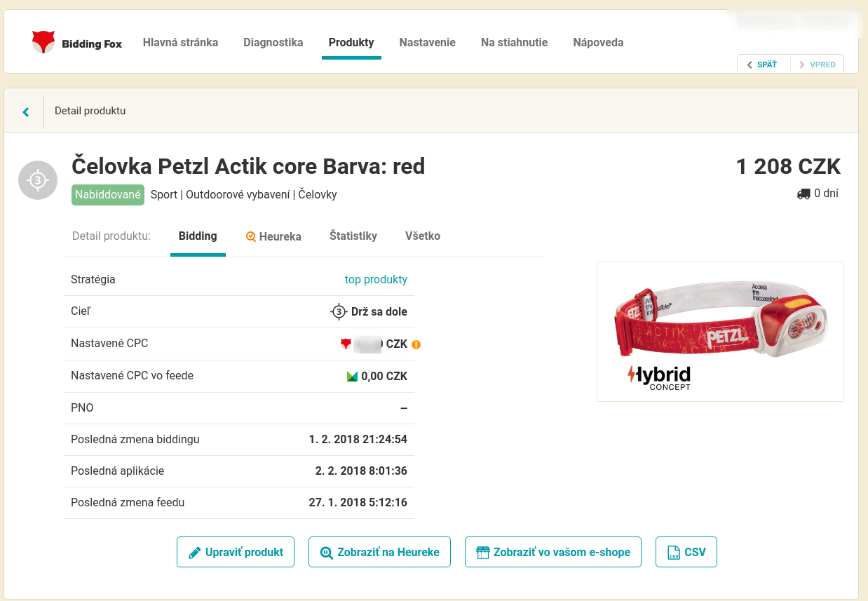Click the Detail produktu header text
The height and width of the screenshot is (601, 868).
click(x=90, y=111)
